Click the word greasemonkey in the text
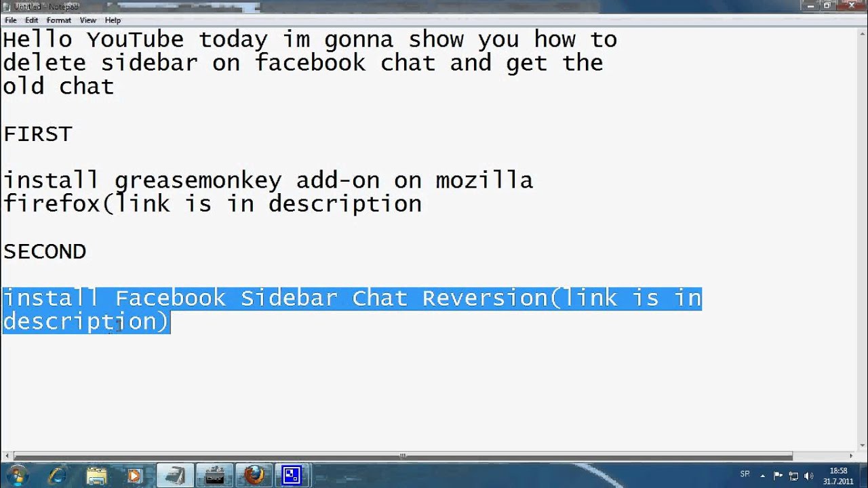Image resolution: width=868 pixels, height=488 pixels. (x=198, y=181)
